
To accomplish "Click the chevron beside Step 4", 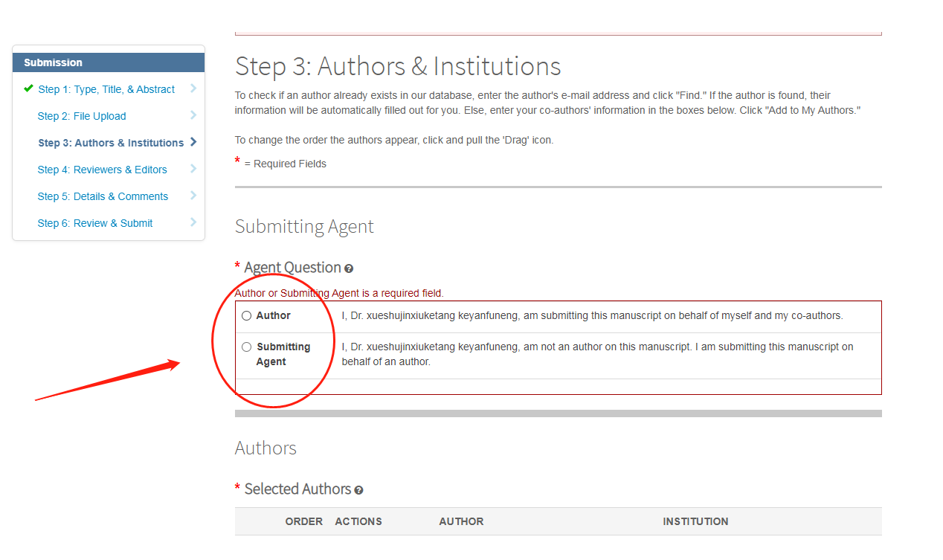I will [x=193, y=169].
